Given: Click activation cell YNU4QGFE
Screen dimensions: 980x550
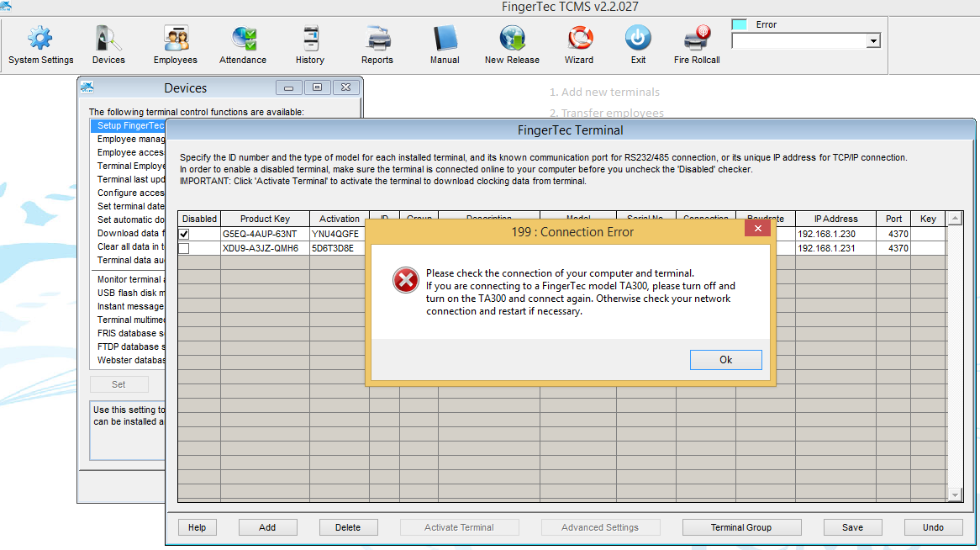Looking at the screenshot, I should click(340, 234).
